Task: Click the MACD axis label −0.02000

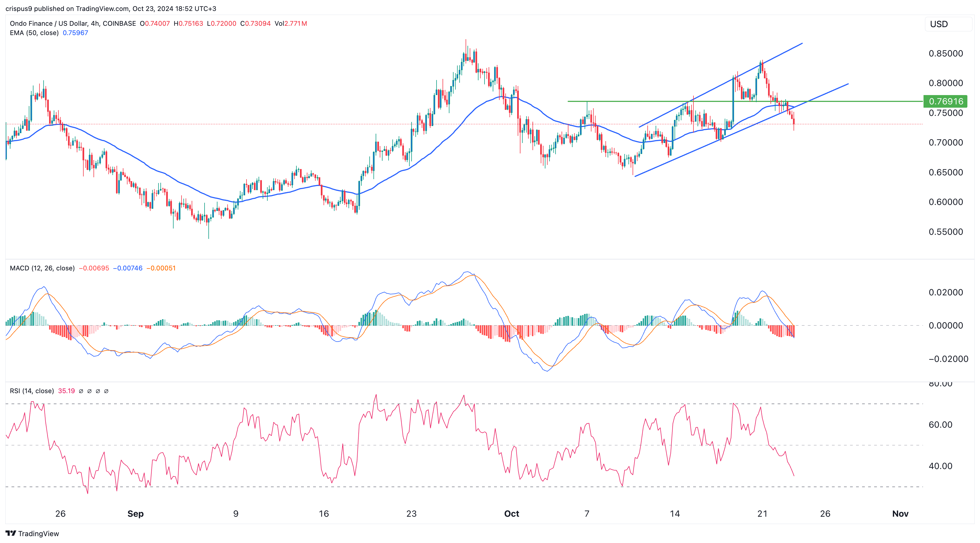Action: point(948,359)
